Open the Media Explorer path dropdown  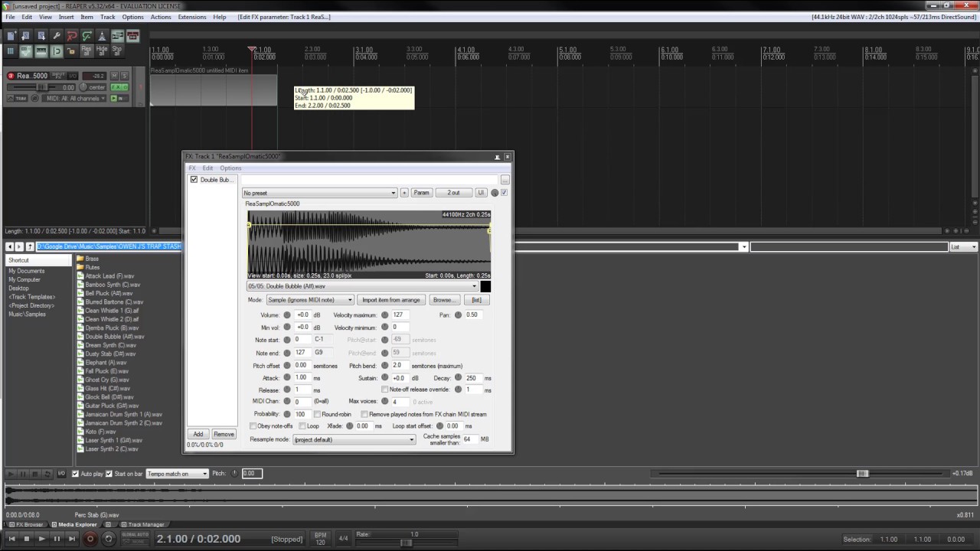(x=743, y=247)
